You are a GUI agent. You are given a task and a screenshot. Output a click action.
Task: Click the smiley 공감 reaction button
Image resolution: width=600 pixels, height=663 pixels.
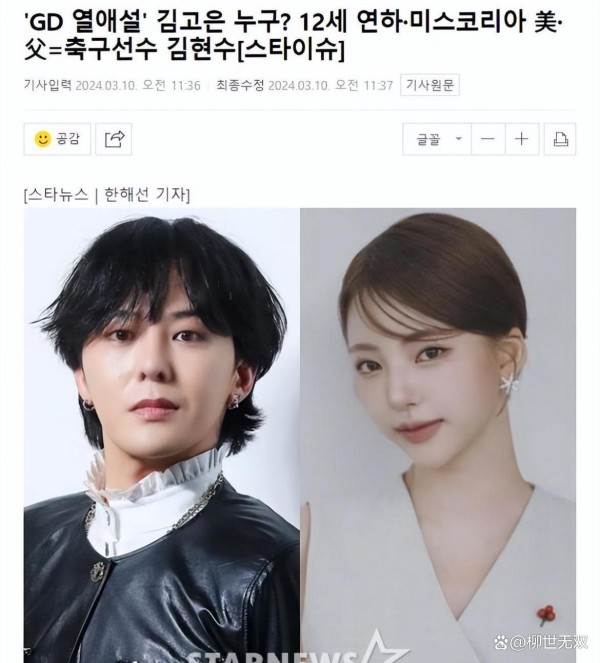point(57,139)
